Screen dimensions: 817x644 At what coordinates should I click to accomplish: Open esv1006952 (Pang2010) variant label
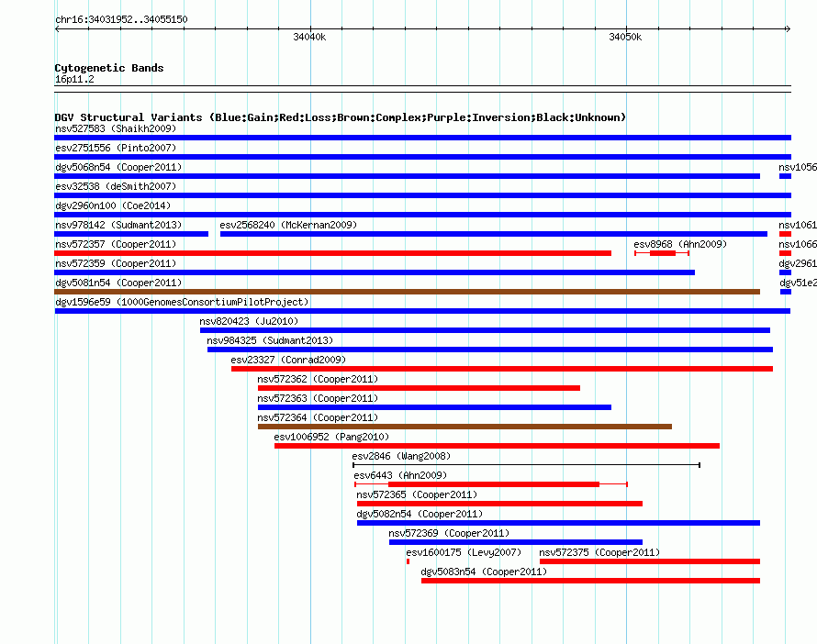coord(331,437)
